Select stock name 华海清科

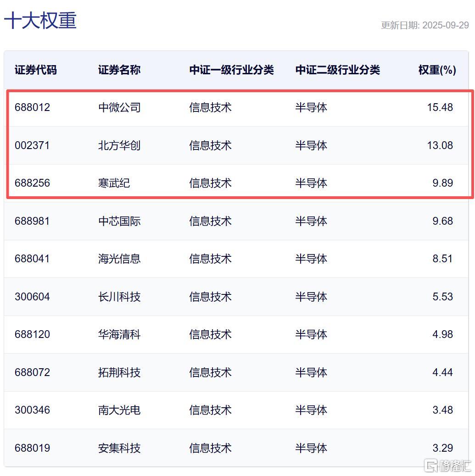119,334
